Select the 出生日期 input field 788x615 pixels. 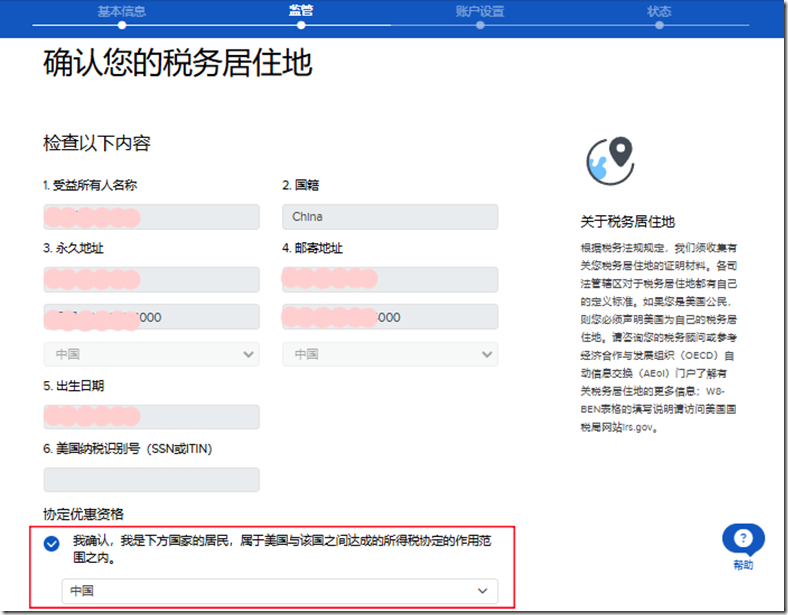[151, 417]
